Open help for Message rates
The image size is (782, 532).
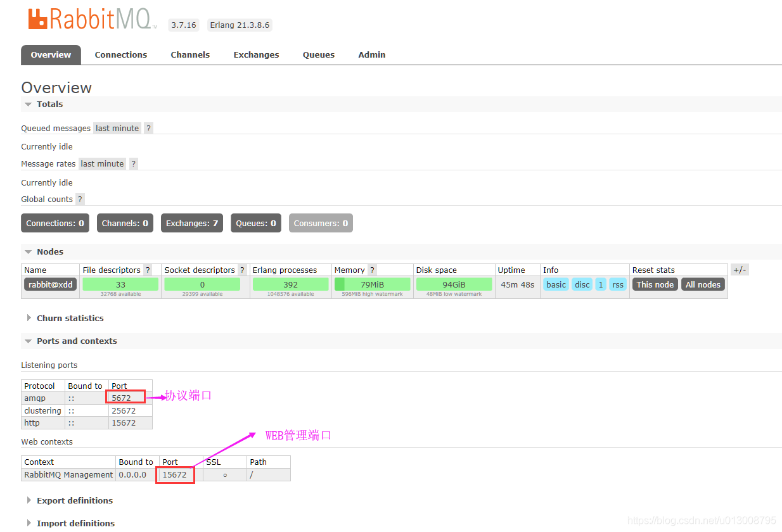(x=133, y=163)
